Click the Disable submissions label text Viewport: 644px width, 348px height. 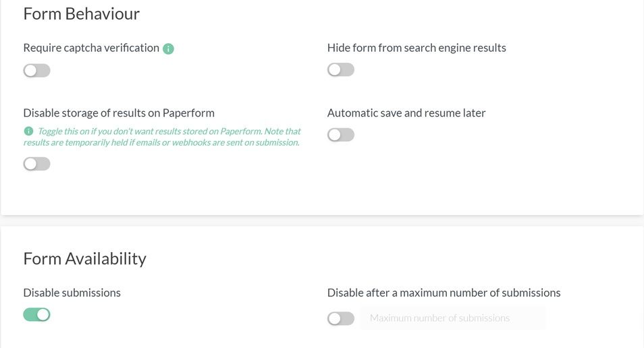pos(72,293)
